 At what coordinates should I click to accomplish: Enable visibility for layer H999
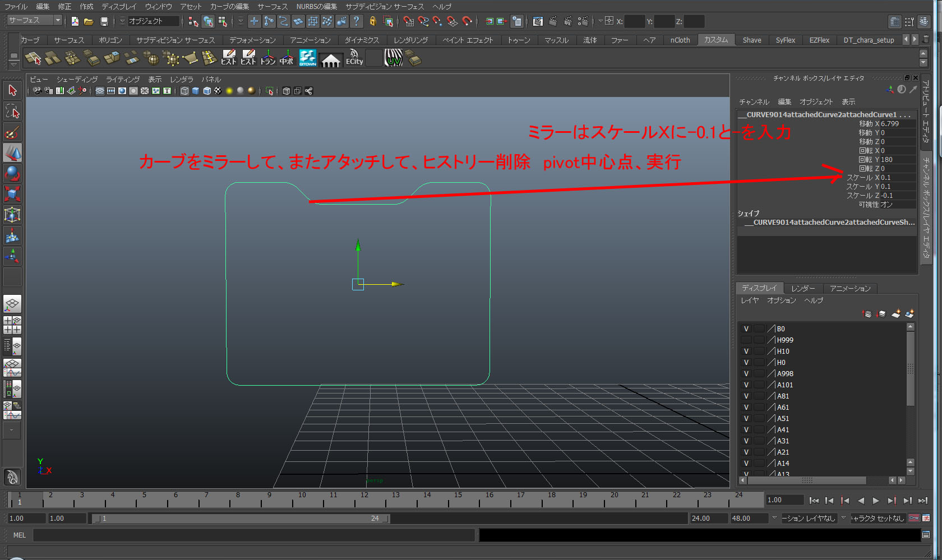[x=746, y=340]
